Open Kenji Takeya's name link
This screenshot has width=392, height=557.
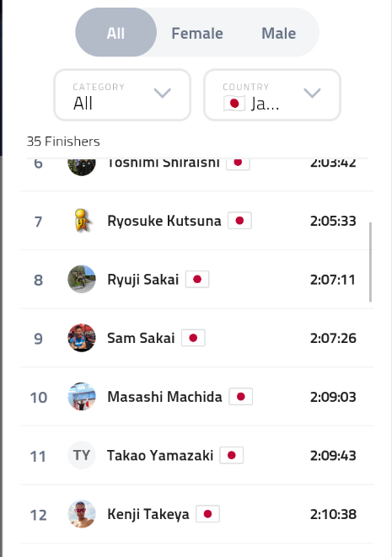[x=148, y=514]
